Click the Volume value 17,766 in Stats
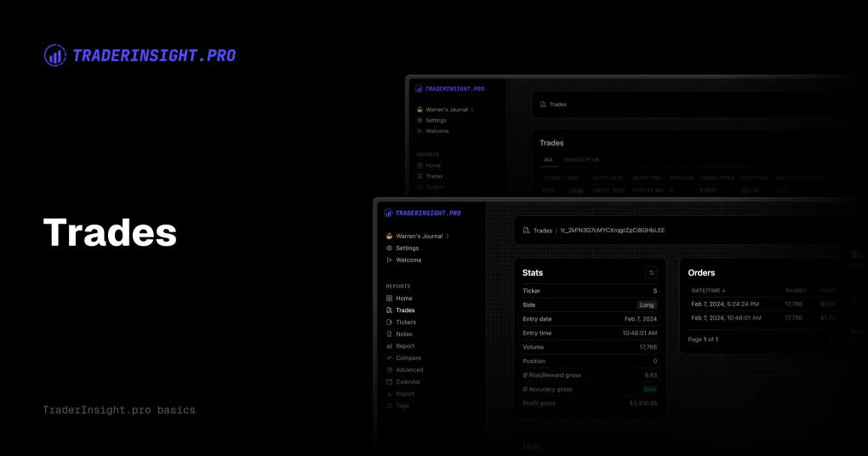868x456 pixels. [648, 347]
